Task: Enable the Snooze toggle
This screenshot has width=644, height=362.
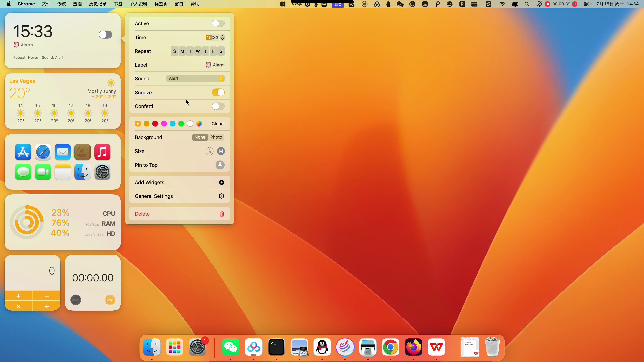Action: click(218, 93)
